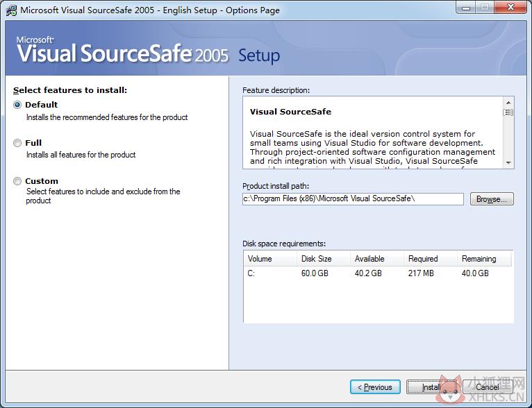
Task: Close the setup window
Action: coord(510,8)
